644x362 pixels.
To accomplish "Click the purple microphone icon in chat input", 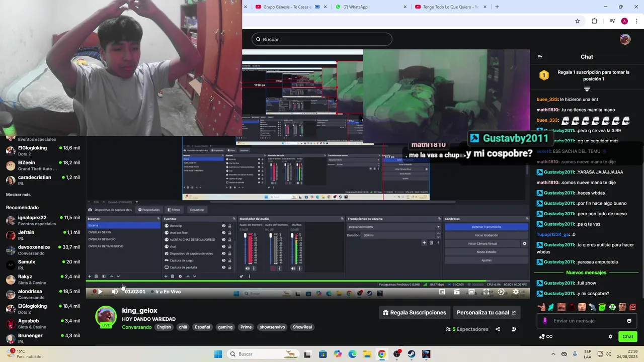I will pyautogui.click(x=545, y=321).
